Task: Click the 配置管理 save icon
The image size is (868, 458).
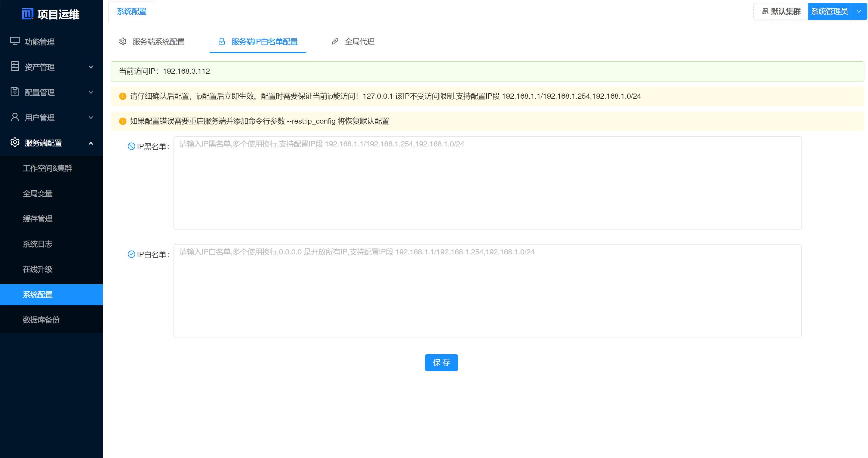Action: click(14, 92)
